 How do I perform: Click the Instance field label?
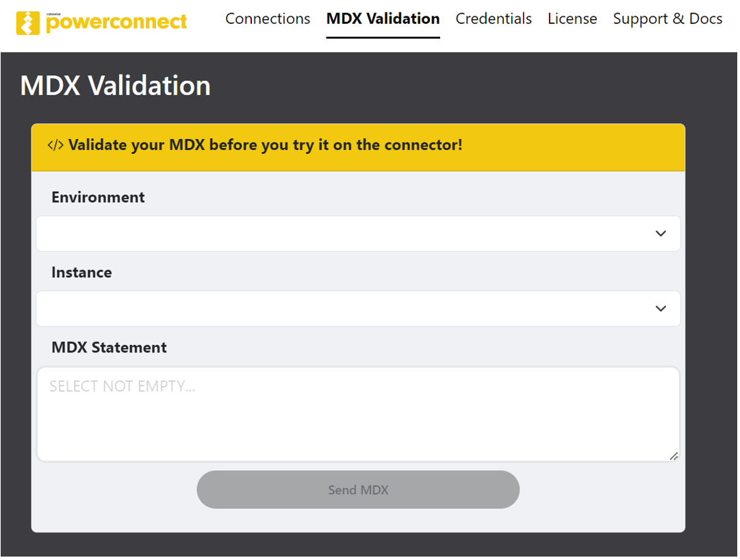[x=81, y=272]
